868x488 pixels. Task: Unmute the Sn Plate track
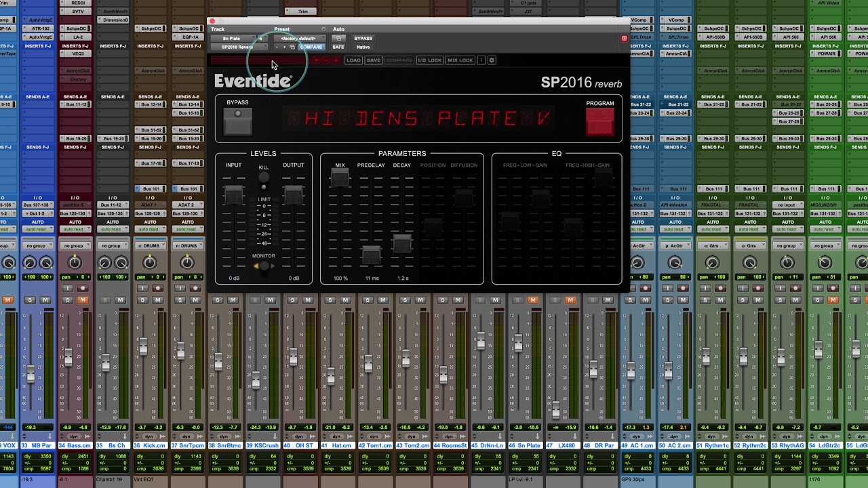tap(533, 300)
